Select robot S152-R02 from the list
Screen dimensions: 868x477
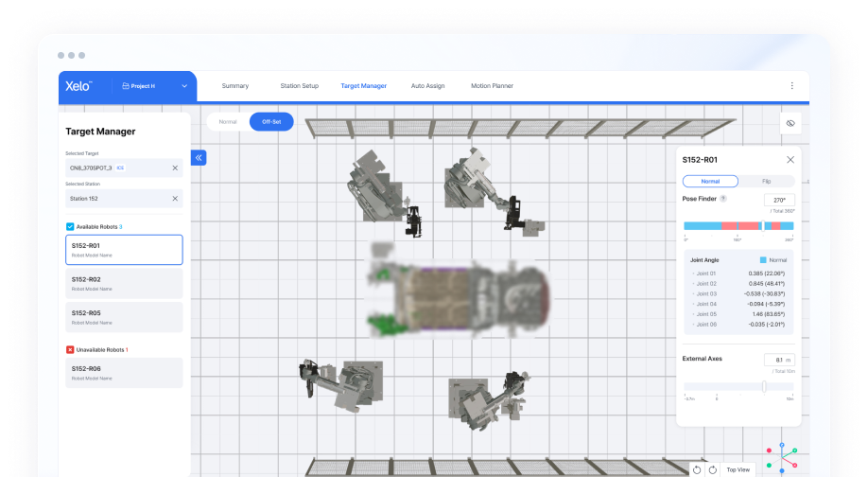coord(124,283)
